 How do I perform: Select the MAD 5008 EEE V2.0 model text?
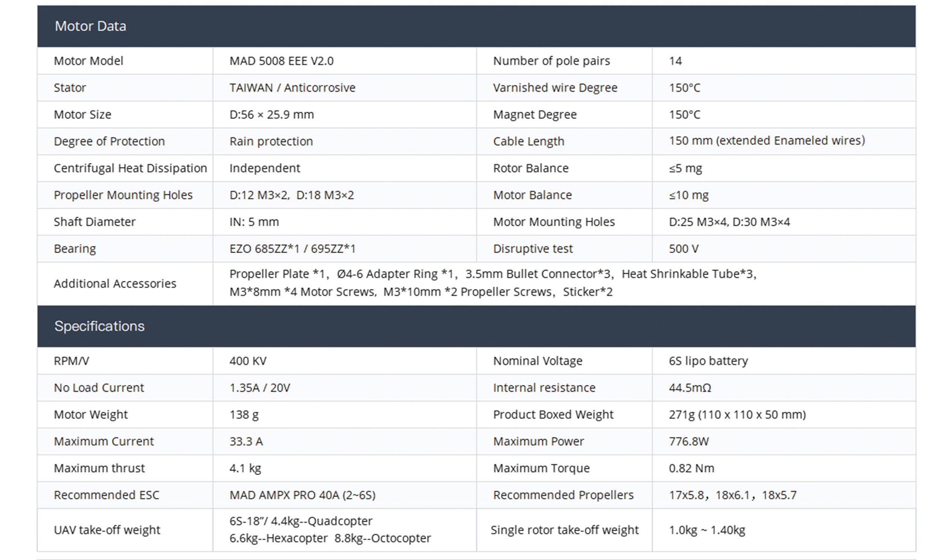pos(281,61)
